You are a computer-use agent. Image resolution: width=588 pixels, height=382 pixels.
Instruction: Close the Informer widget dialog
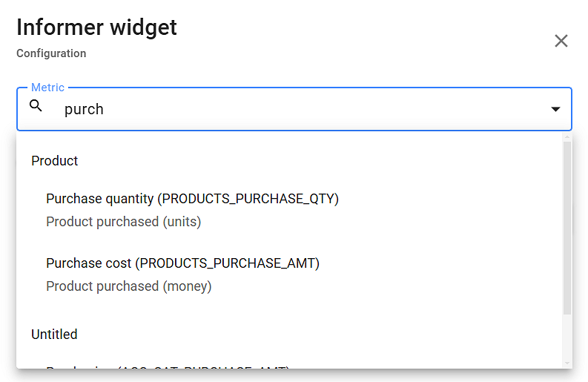coord(561,41)
